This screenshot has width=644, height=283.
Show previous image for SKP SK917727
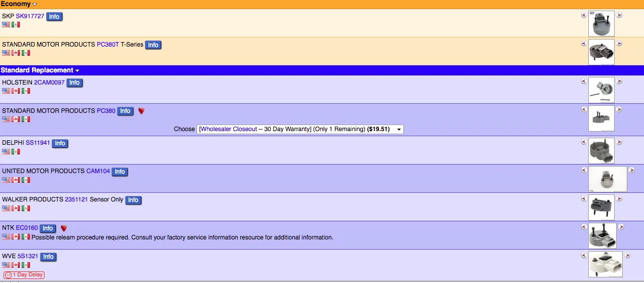[584, 15]
